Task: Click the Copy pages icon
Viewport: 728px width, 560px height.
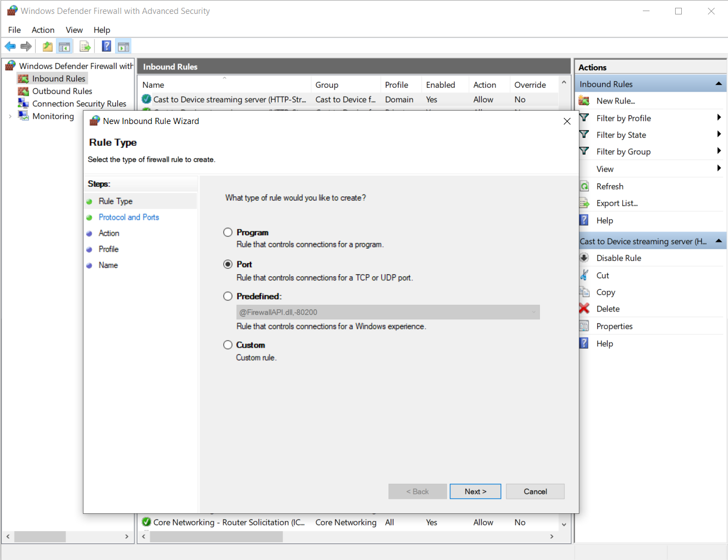Action: [x=584, y=292]
